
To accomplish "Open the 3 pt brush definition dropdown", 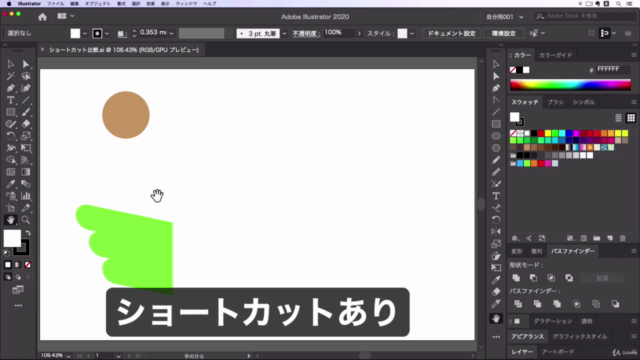I will click(284, 33).
